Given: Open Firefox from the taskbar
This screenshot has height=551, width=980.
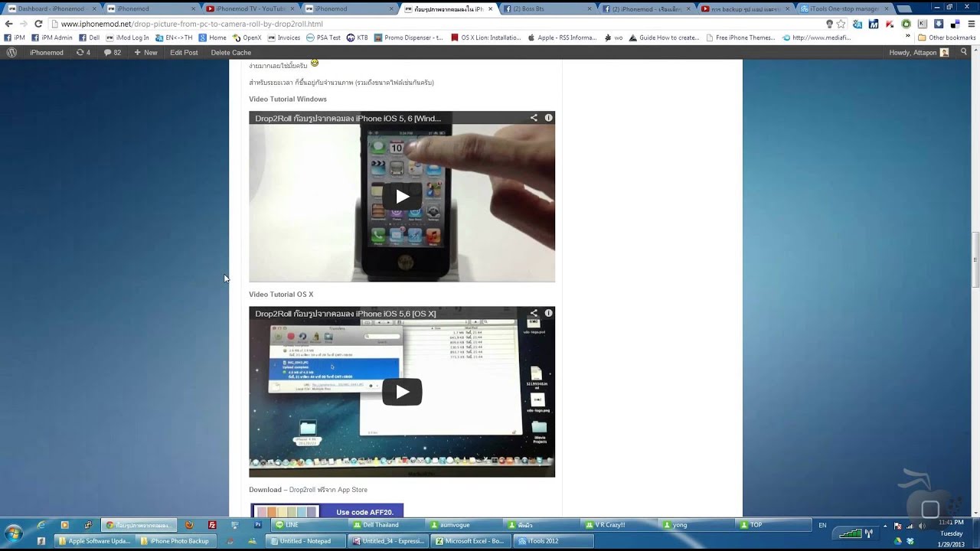Looking at the screenshot, I should point(189,525).
